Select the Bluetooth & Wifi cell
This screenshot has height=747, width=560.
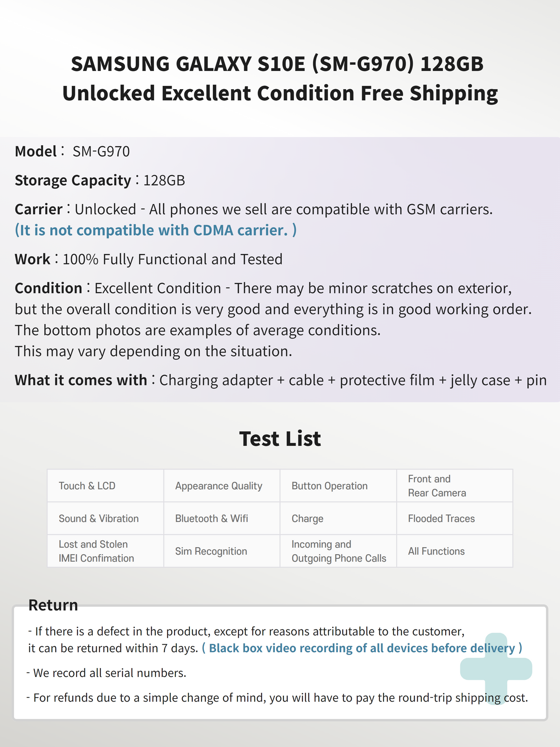coord(222,518)
